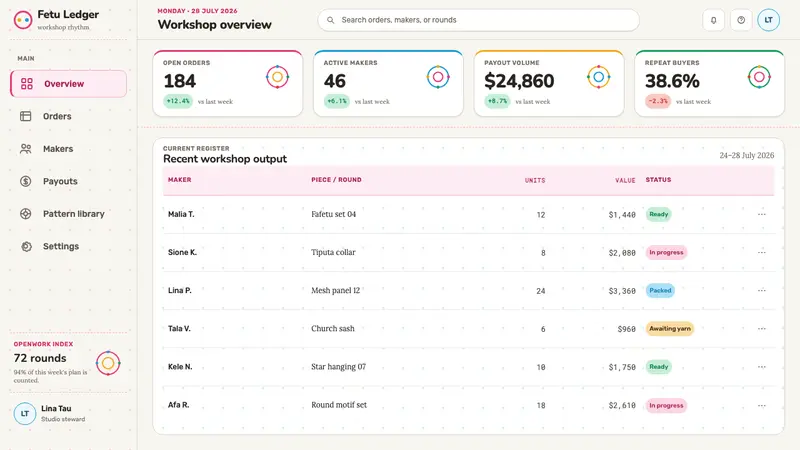This screenshot has height=450, width=800.
Task: Click the +12.4% change badge
Action: 178,101
